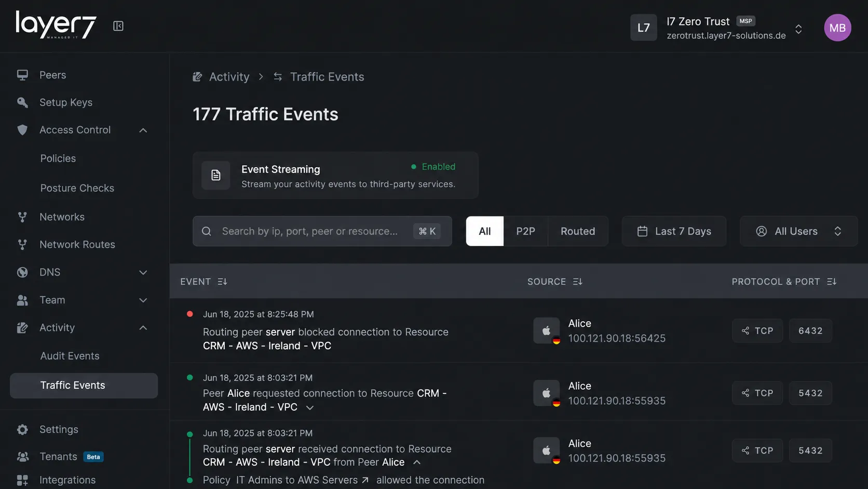The width and height of the screenshot is (868, 489).
Task: Select Traffic Events in the sidebar
Action: [x=84, y=386]
